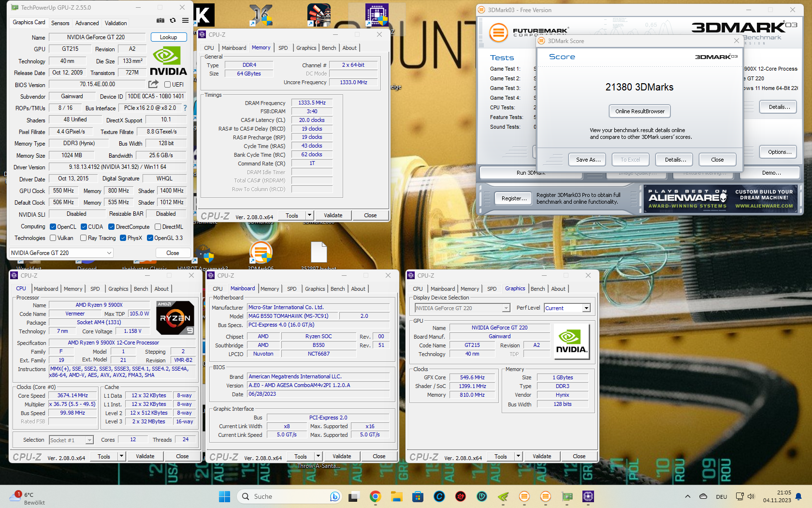Open the Display Device Selection dropdown
812x508 pixels.
[x=463, y=308]
